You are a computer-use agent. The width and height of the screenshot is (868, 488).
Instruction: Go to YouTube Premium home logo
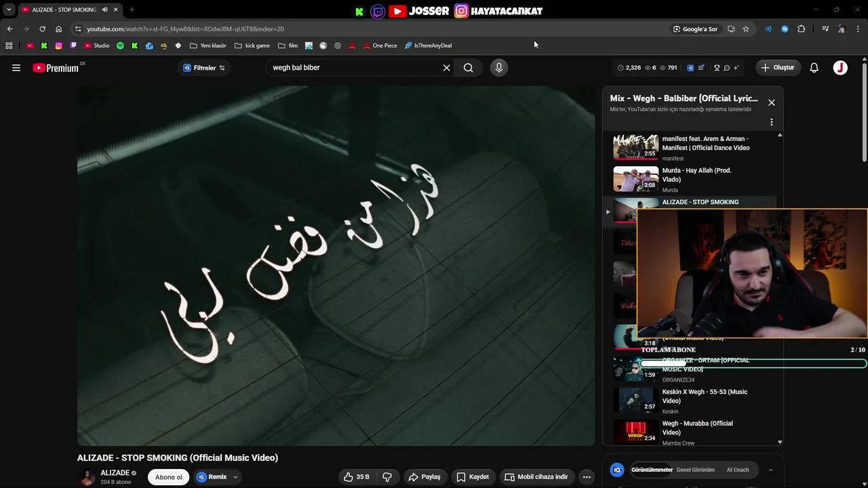56,68
